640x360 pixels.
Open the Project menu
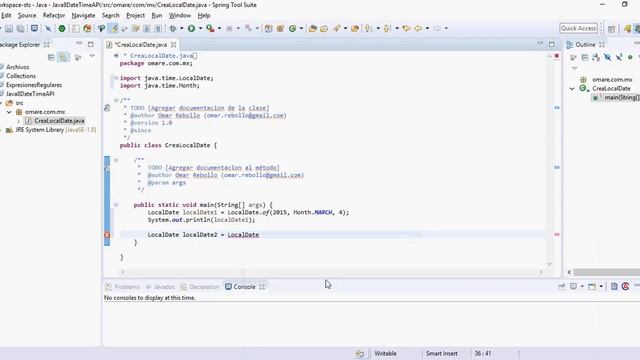[x=136, y=16]
